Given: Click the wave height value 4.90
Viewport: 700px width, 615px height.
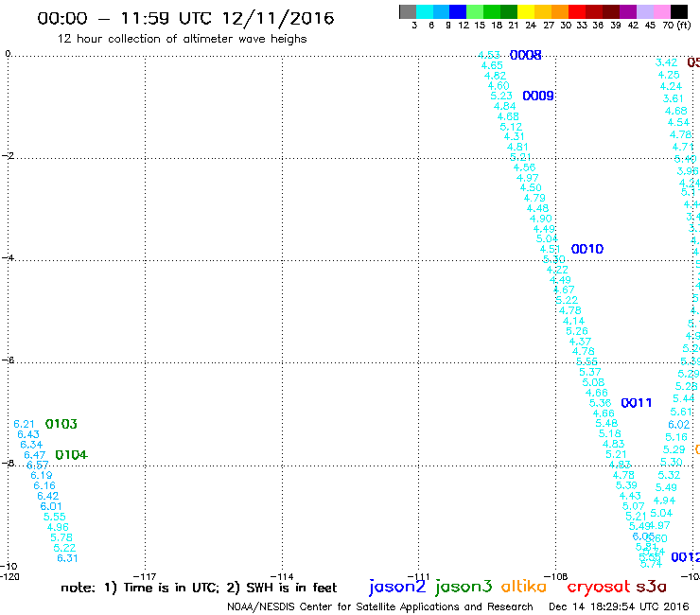Looking at the screenshot, I should [541, 219].
